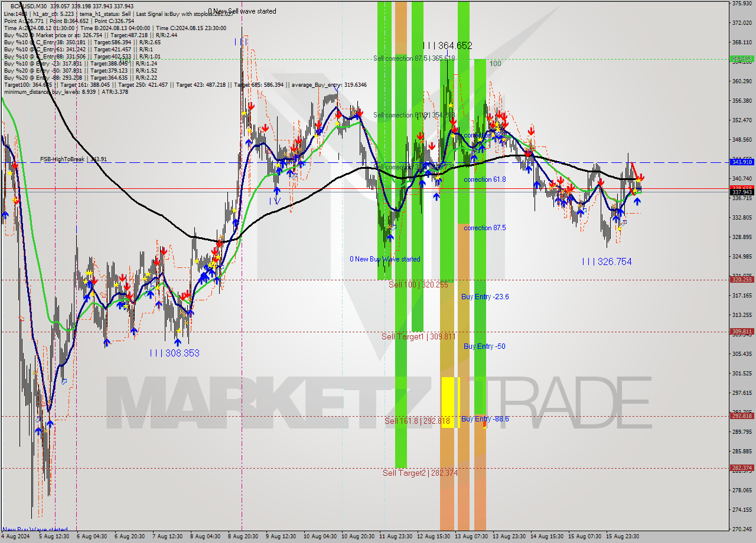
Task: Select the '10 Aug 04:30' time label
Action: [319, 537]
